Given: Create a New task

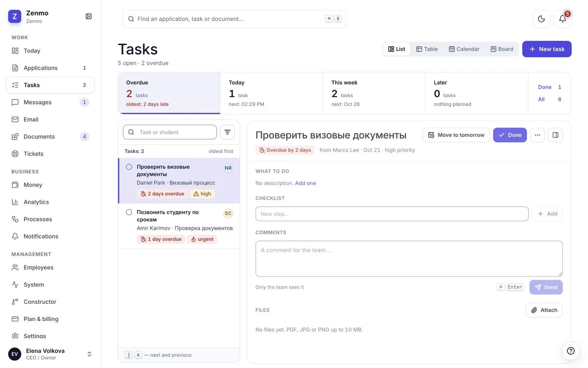Looking at the screenshot, I should (547, 49).
